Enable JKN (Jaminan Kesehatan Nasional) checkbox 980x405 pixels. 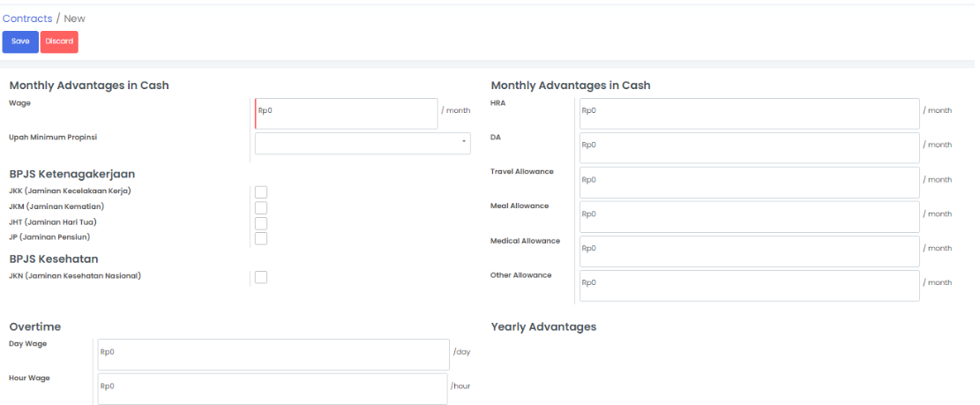261,277
